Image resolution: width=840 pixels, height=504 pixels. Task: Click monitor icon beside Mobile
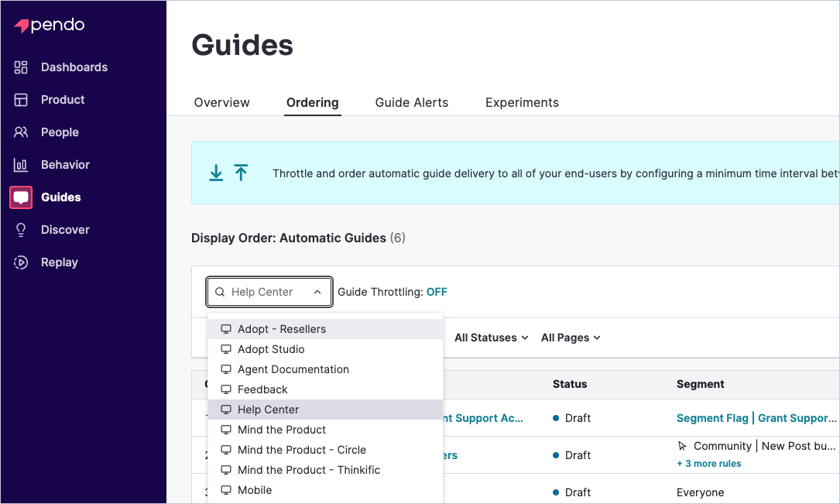[x=226, y=490]
